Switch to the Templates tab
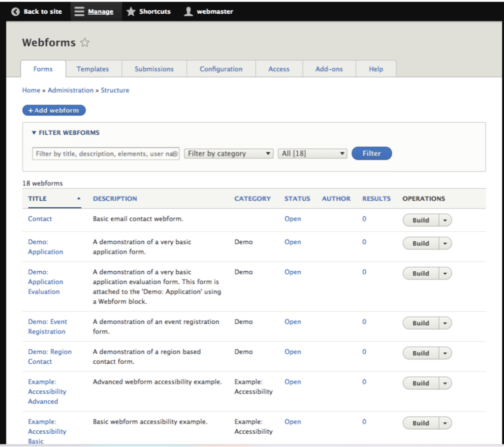504x447 pixels. coord(93,69)
